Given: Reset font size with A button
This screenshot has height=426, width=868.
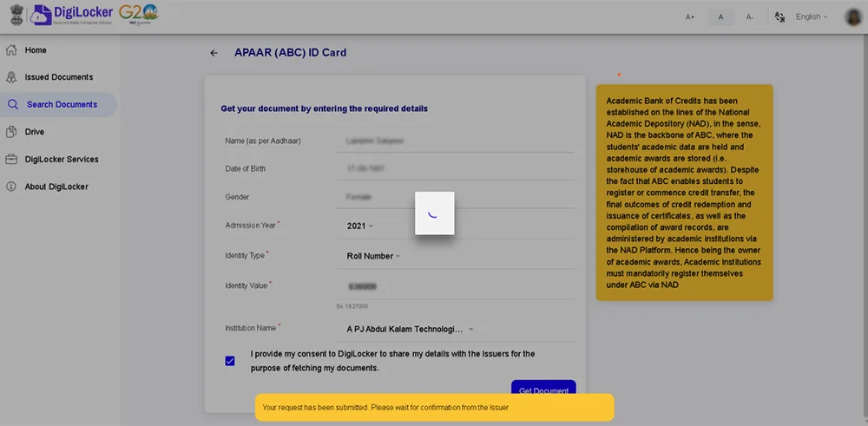Looking at the screenshot, I should pos(720,17).
